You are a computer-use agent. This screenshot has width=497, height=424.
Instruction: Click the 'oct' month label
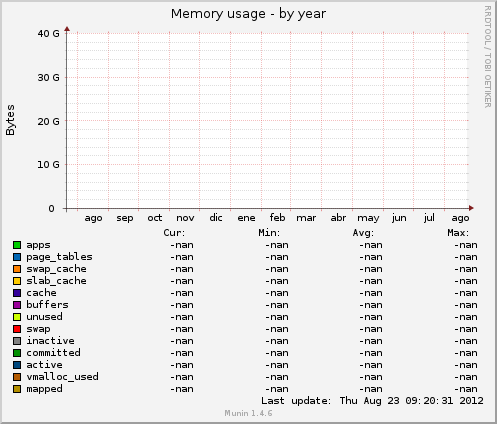pyautogui.click(x=155, y=218)
